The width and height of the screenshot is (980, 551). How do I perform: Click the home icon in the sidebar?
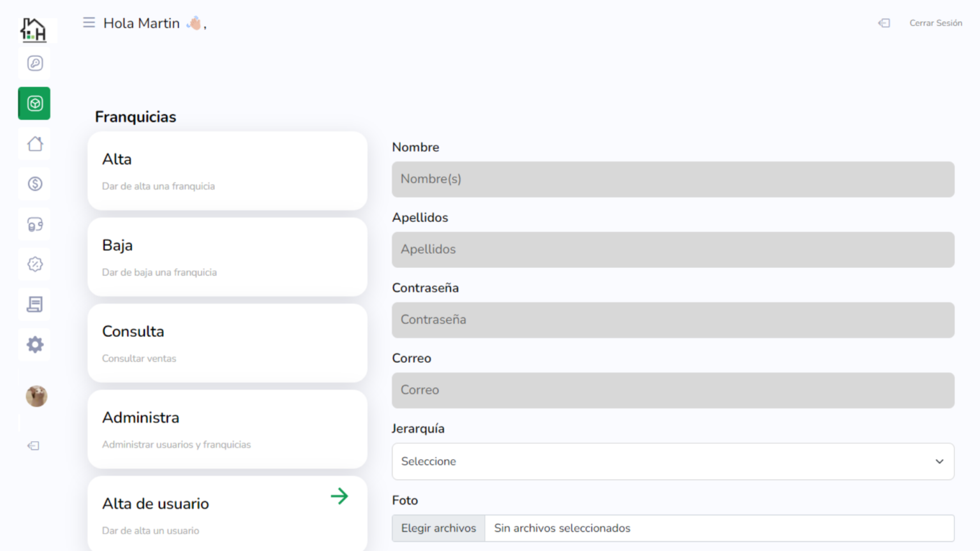coord(34,143)
